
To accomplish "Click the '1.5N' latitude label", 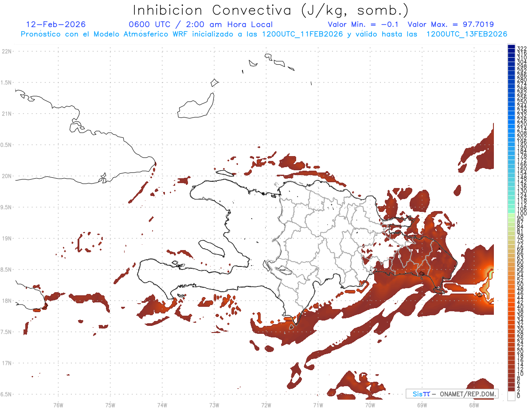I will click(7, 82).
